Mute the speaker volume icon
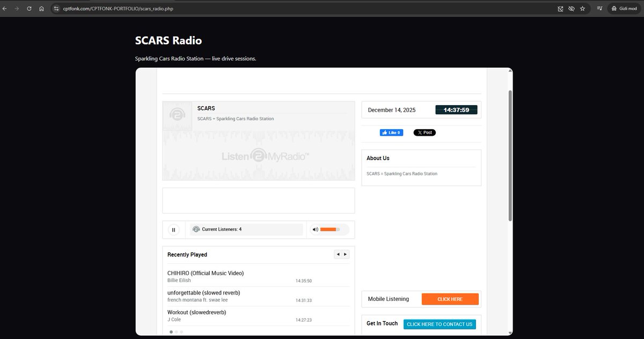Viewport: 644px width, 339px height. 316,229
